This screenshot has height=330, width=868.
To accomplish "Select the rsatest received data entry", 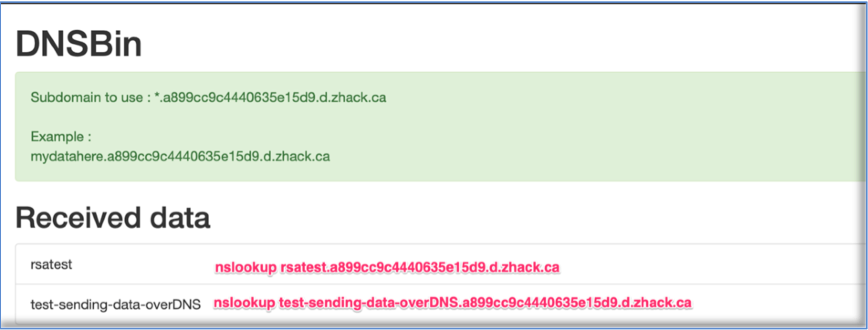I will point(51,265).
